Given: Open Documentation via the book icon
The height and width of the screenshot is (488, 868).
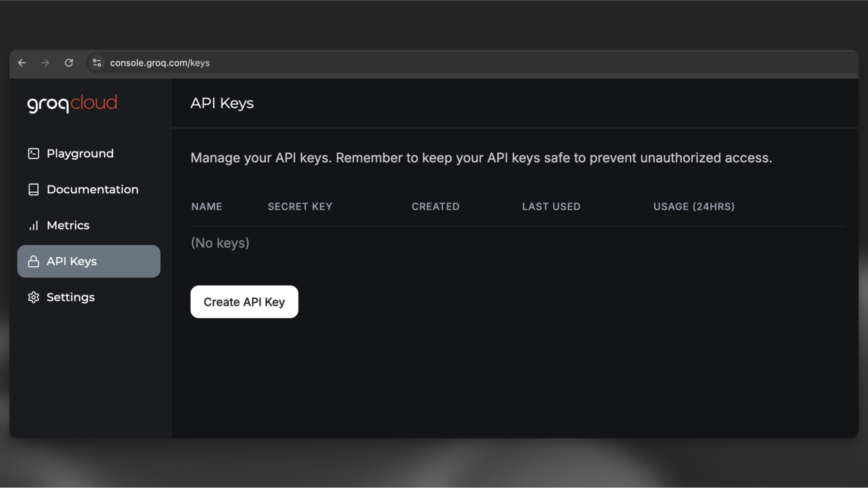Looking at the screenshot, I should click(33, 189).
